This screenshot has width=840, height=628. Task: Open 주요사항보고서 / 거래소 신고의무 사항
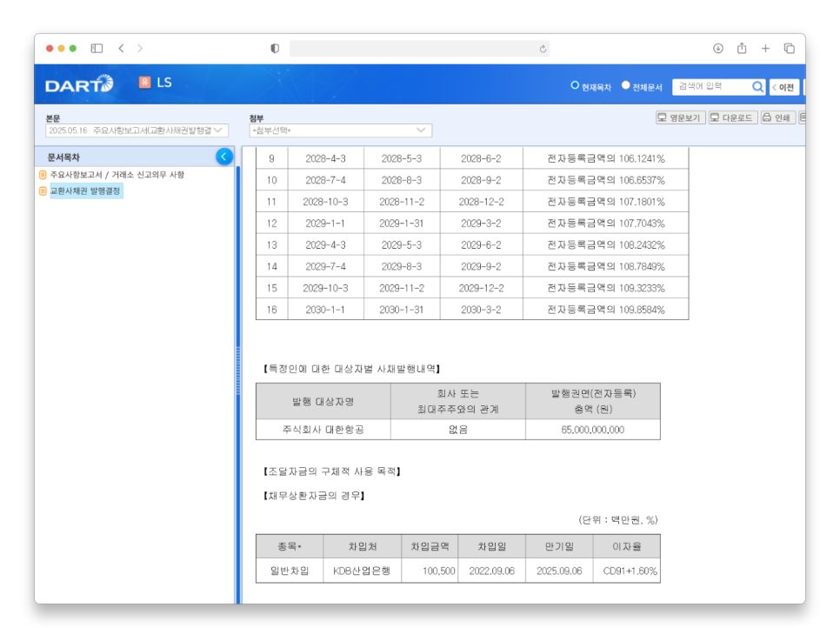point(117,175)
